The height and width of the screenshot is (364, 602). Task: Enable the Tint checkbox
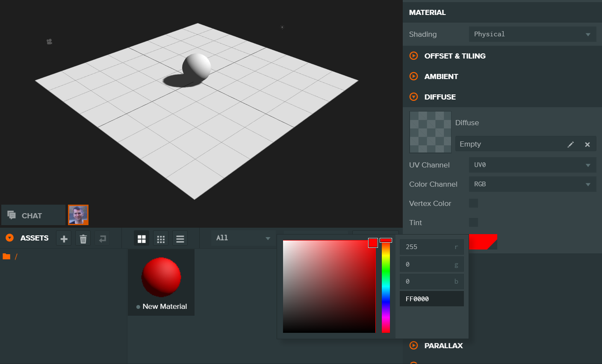(473, 223)
